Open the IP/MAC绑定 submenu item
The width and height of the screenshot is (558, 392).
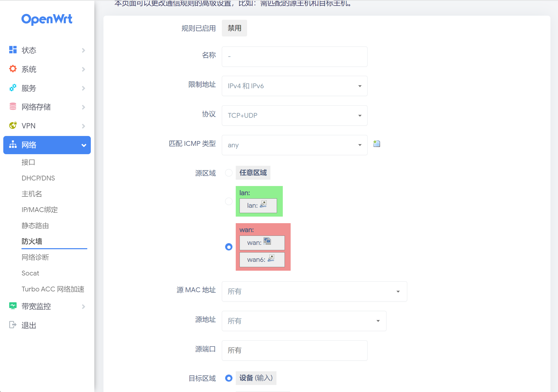(40, 210)
